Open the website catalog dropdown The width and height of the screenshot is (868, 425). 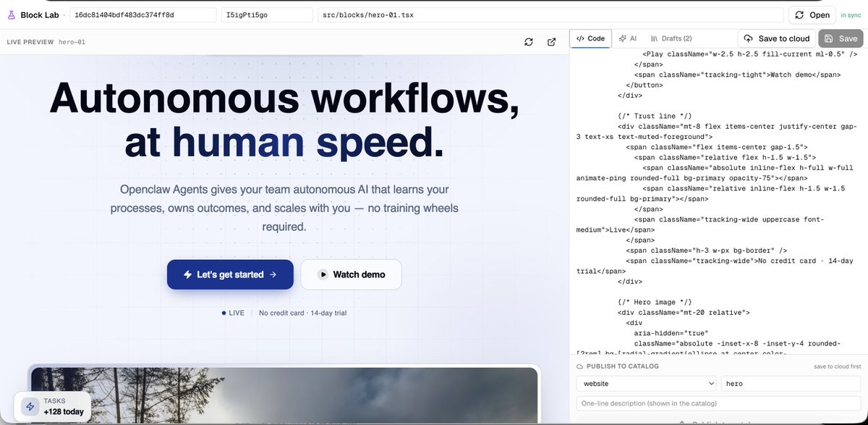click(x=646, y=383)
